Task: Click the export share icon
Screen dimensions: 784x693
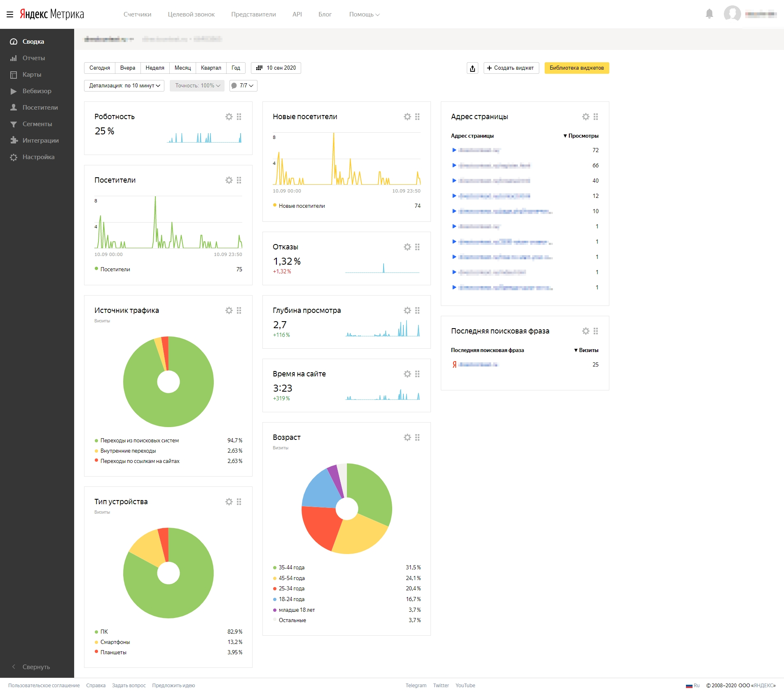Action: click(473, 68)
